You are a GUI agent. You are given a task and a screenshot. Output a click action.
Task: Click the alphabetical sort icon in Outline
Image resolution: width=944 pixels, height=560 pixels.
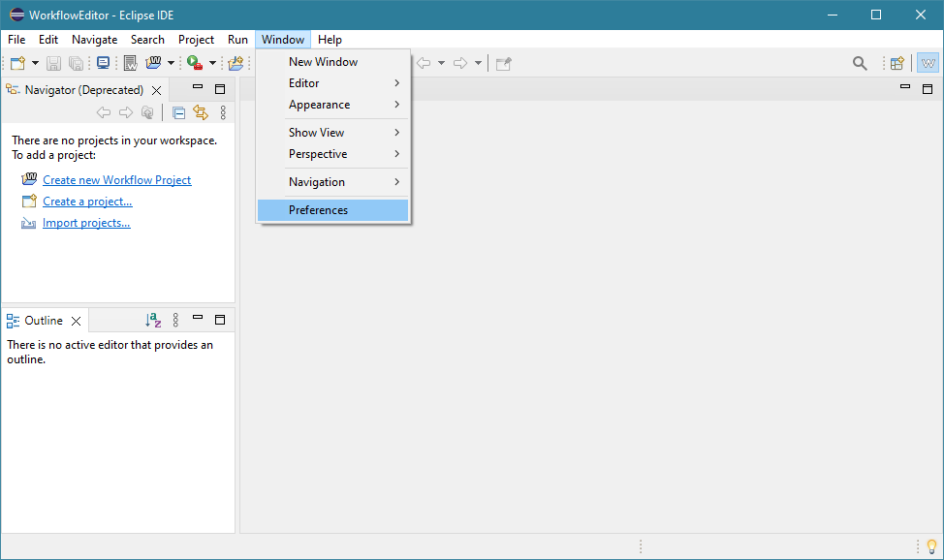152,320
